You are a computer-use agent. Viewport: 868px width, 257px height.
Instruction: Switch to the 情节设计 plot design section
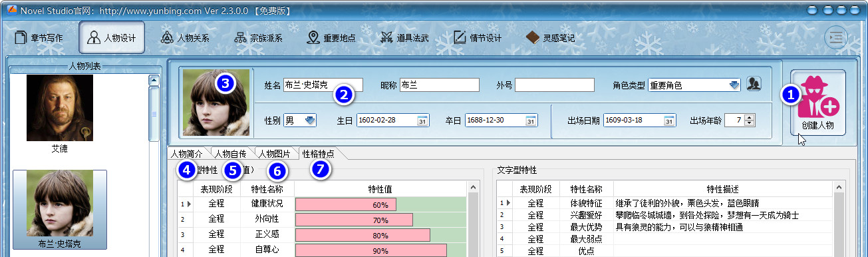(x=478, y=37)
